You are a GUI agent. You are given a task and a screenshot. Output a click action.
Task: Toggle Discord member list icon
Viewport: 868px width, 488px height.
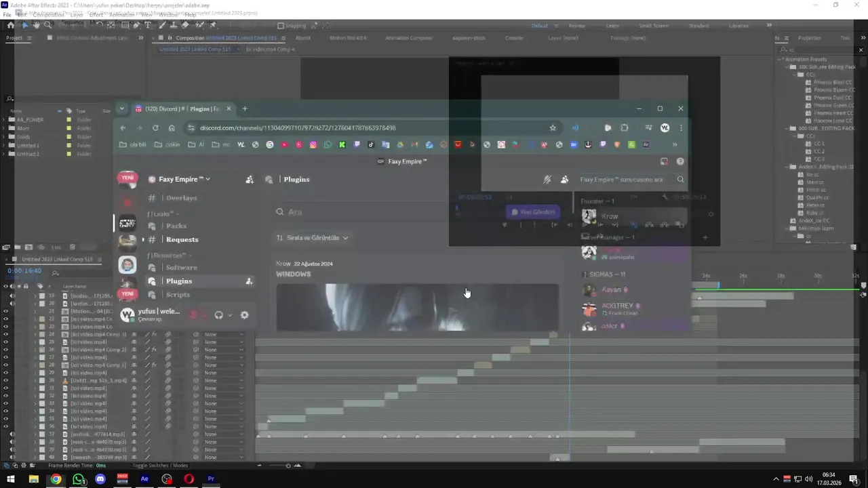(x=564, y=180)
